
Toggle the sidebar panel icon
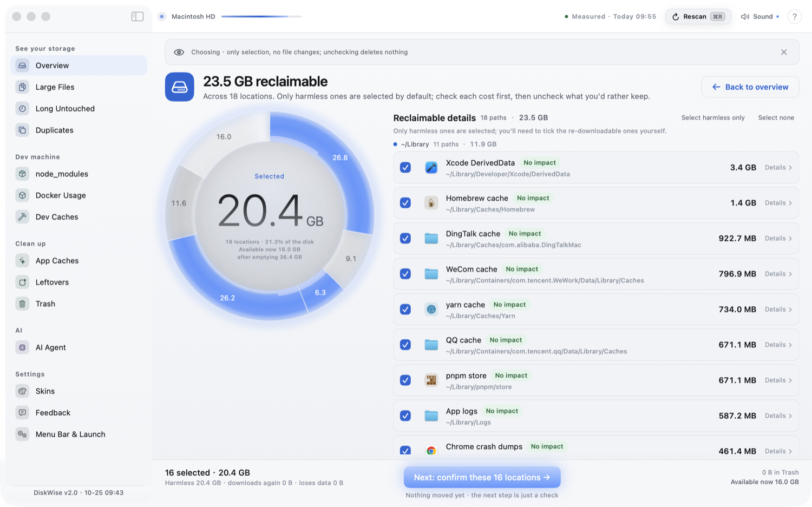click(x=137, y=16)
